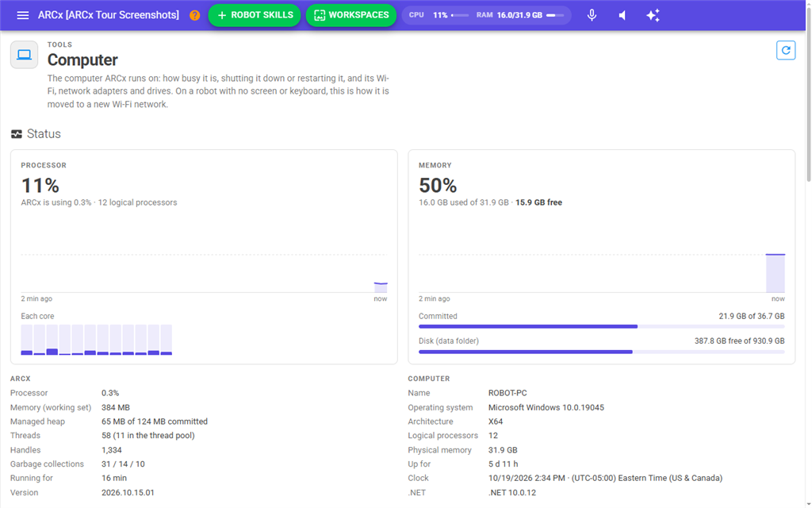812x508 pixels.
Task: Click the Up for value "5 d 11 h"
Action: click(503, 464)
